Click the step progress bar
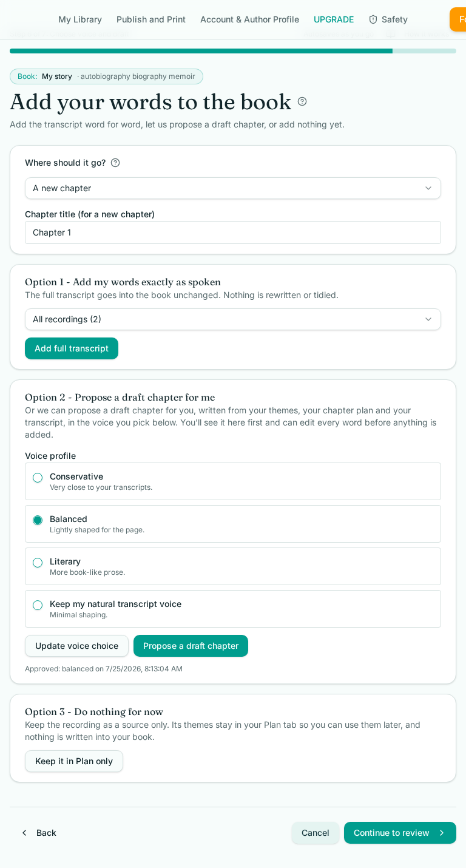Screen dimensions: 466x868 [233, 51]
